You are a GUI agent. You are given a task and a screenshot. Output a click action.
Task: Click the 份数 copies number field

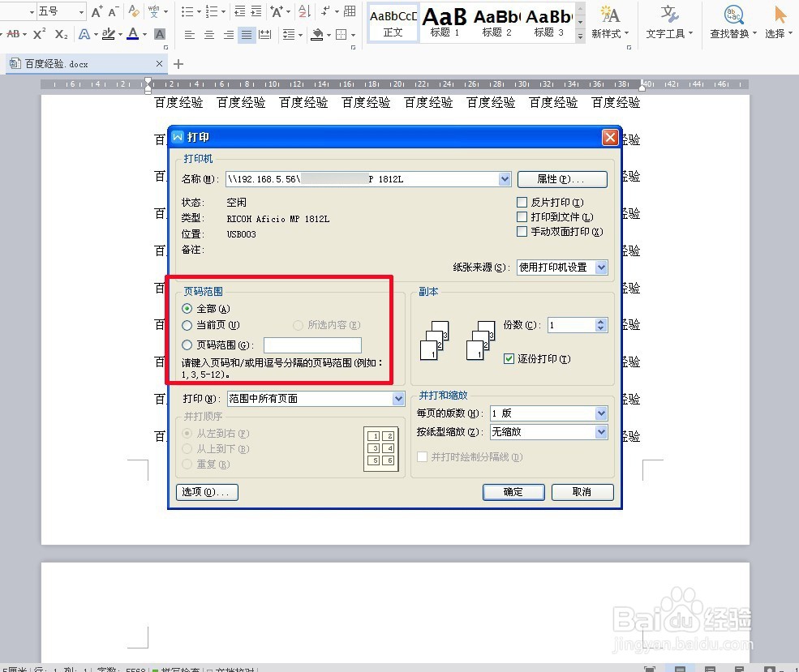click(572, 325)
